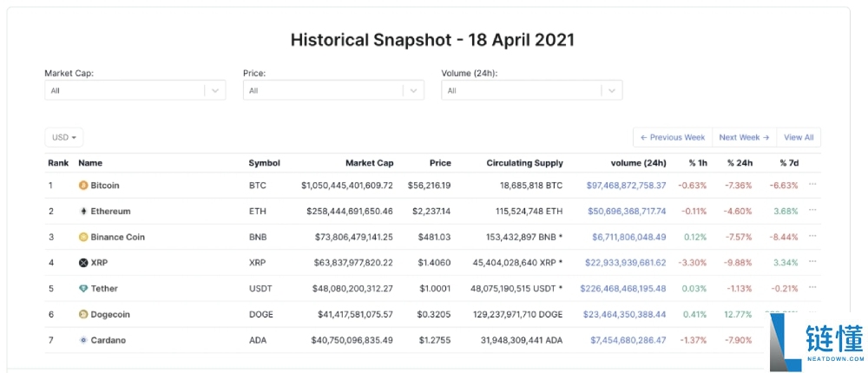The image size is (868, 373).
Task: Sort table by Symbol column header
Action: point(264,163)
